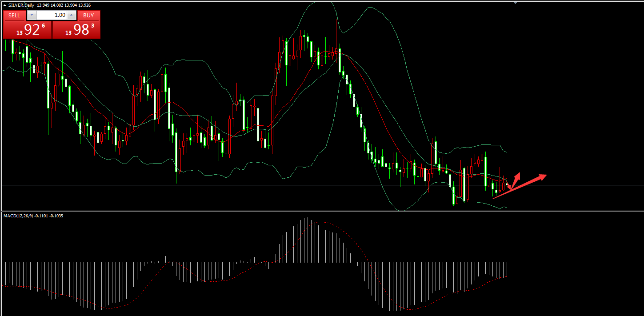Select the grey horizontal price line
Viewport: 644px width, 316px height.
[x=311, y=185]
